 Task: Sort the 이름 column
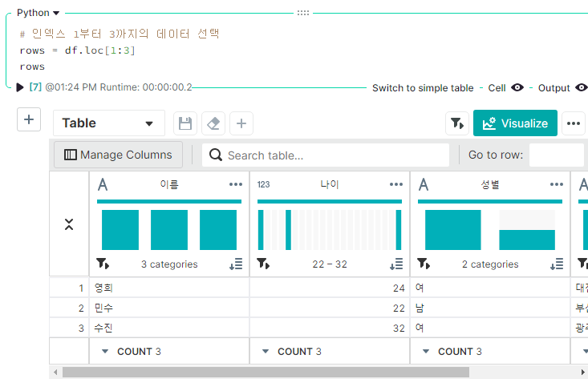[x=236, y=264]
